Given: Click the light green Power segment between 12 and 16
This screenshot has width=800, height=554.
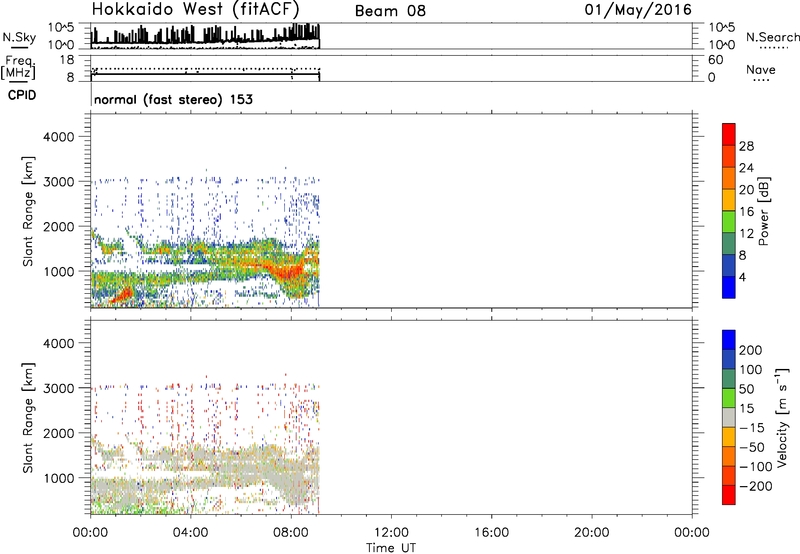Looking at the screenshot, I should [x=729, y=221].
